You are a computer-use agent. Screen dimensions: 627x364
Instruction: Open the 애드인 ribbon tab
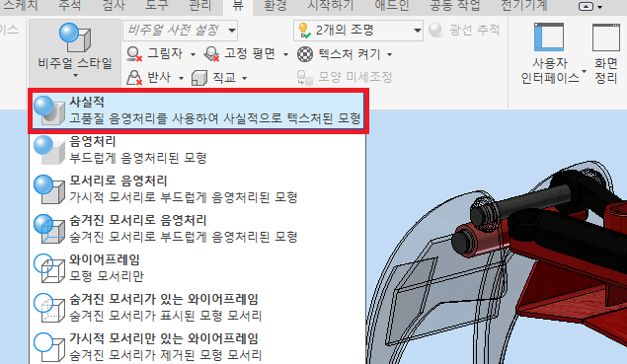coord(392,6)
